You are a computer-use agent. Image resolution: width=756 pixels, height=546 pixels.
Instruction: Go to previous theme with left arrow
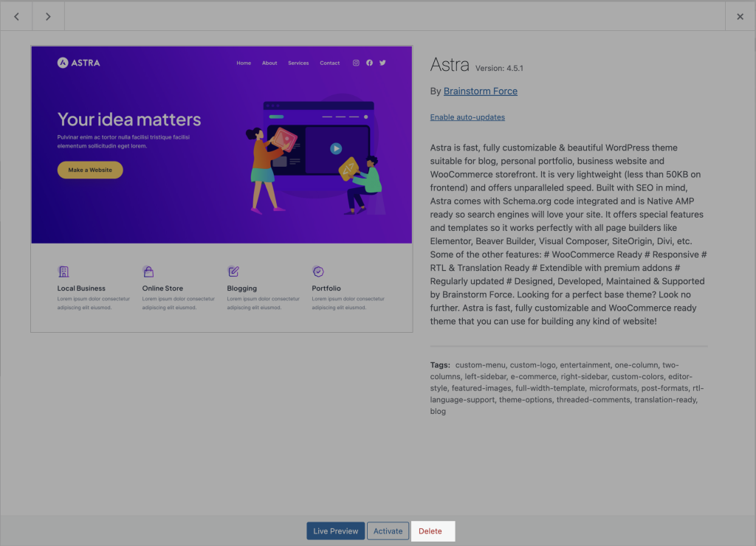(x=16, y=16)
